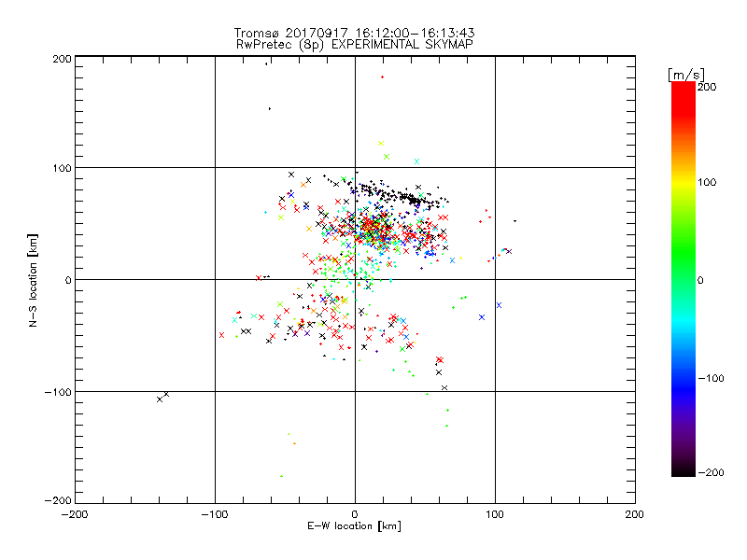Screen dimensions: 747x560
Task: Click the '100' tick label on the N-S axis
Action: 62,168
